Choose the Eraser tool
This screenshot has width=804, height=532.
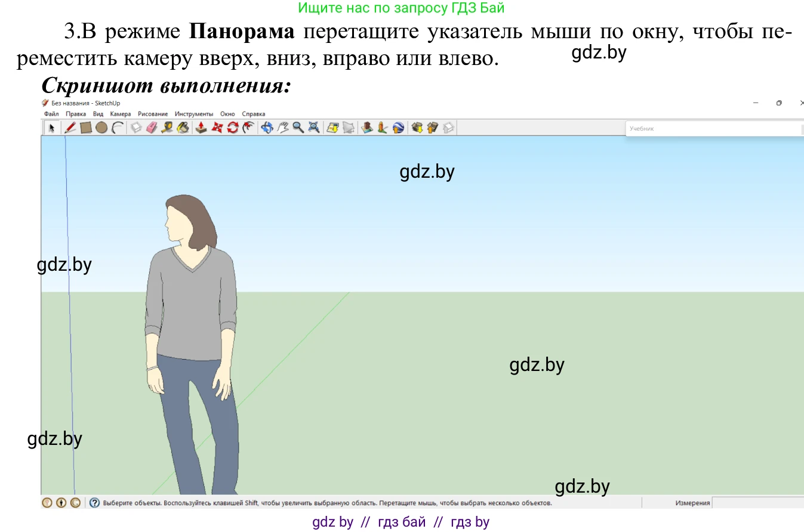(150, 128)
